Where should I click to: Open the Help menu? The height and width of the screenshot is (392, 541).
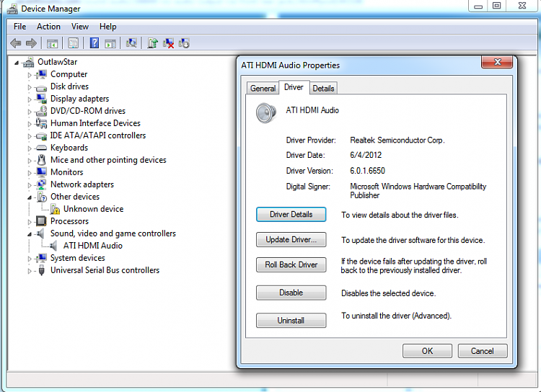tap(107, 27)
